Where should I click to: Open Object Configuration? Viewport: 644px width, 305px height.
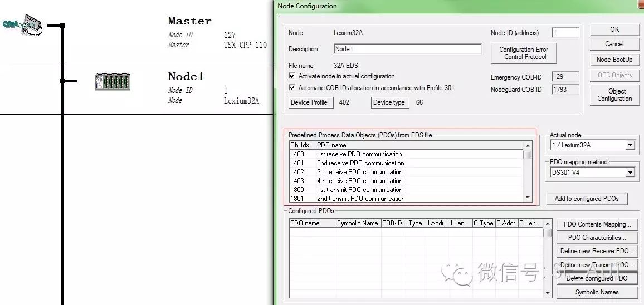[614, 95]
